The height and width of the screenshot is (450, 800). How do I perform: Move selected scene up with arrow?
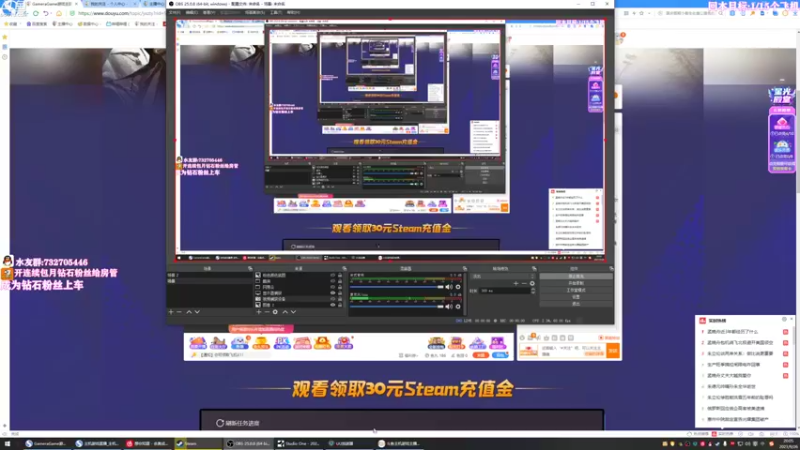[x=189, y=312]
